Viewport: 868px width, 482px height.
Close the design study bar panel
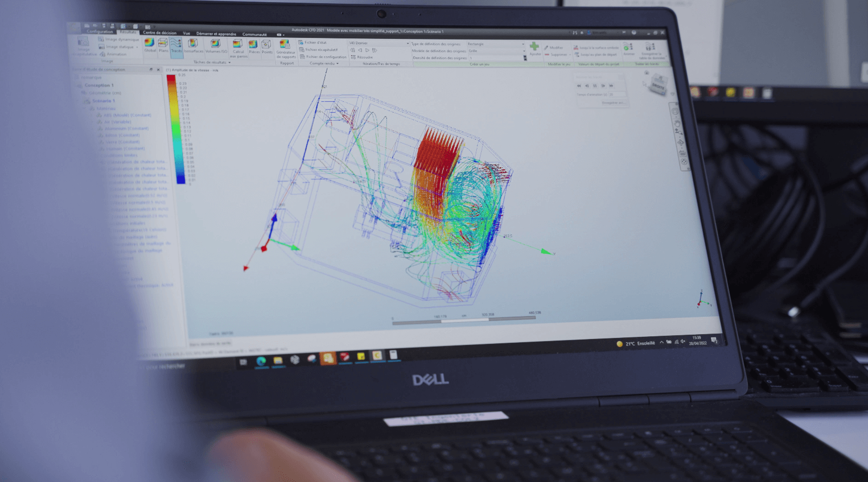pyautogui.click(x=158, y=70)
